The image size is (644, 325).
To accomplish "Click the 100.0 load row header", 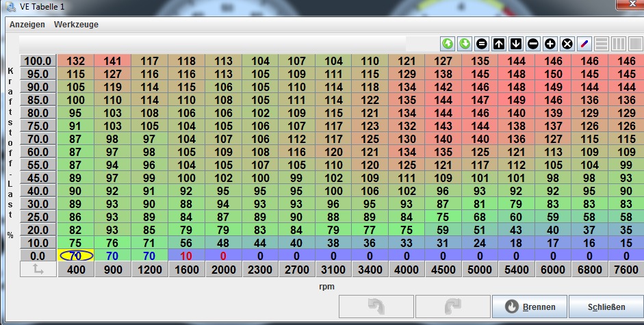I will tap(38, 61).
